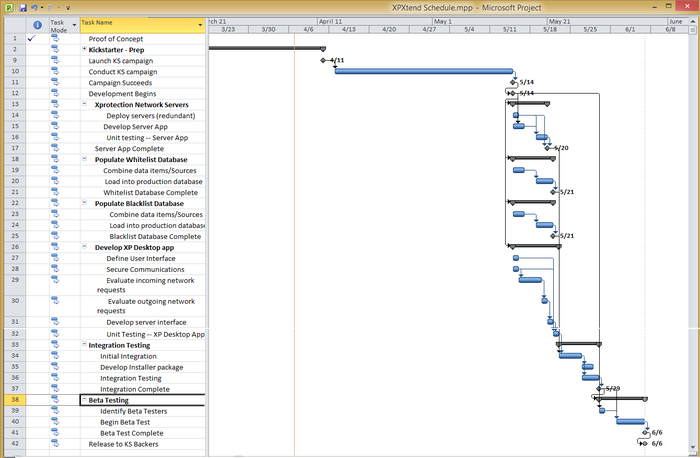700x458 pixels.
Task: Select the Evaluate outgoing network requests task
Action: click(146, 306)
